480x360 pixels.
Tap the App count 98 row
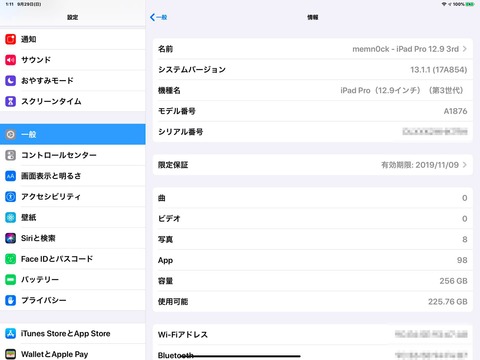point(313,260)
